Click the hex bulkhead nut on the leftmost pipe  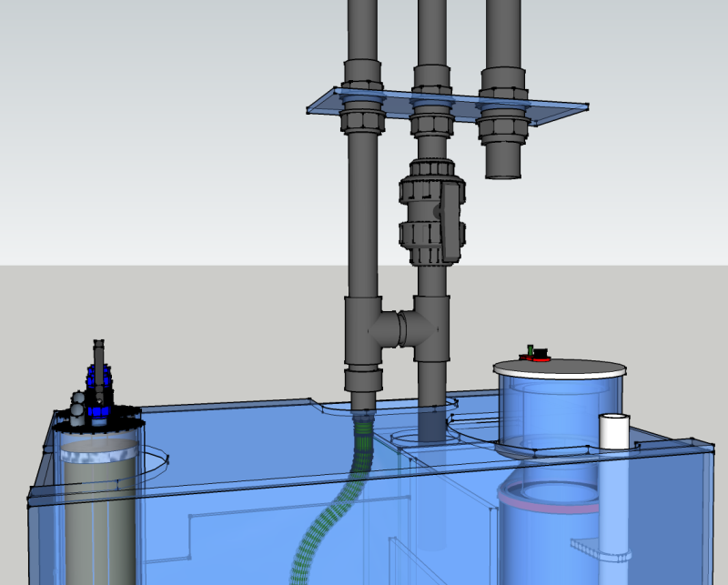pos(362,122)
